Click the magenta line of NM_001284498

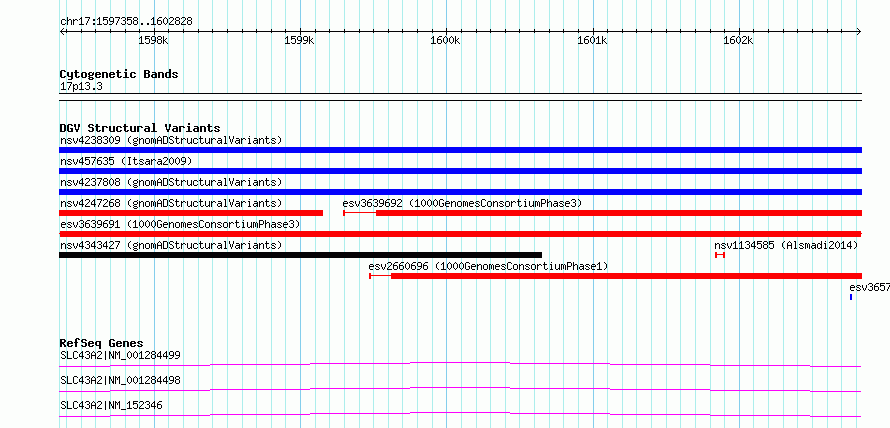coord(460,389)
